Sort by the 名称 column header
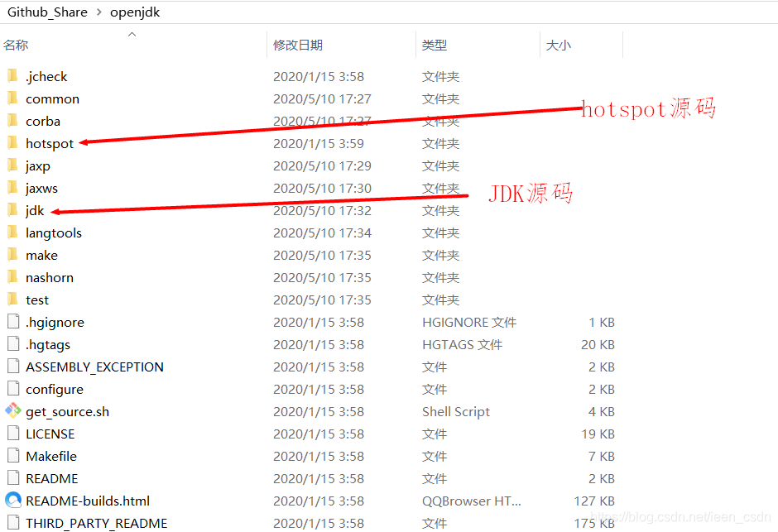778x532 pixels. point(16,46)
